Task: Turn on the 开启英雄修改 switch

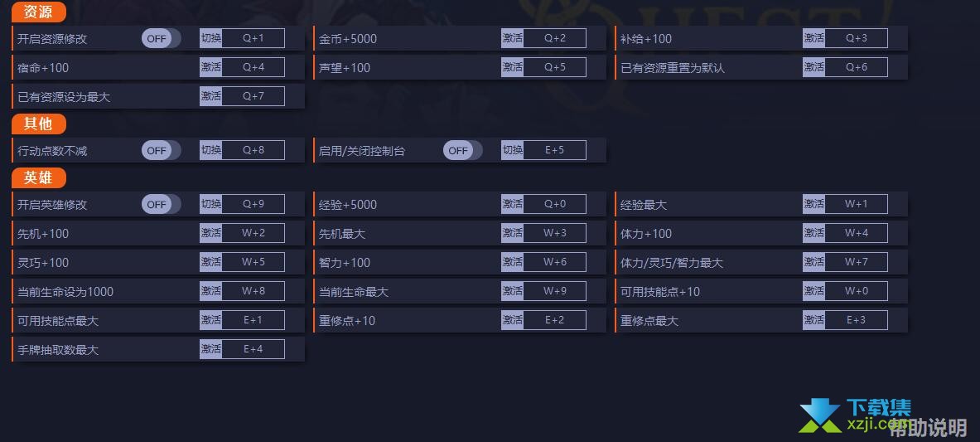Action: (162, 204)
